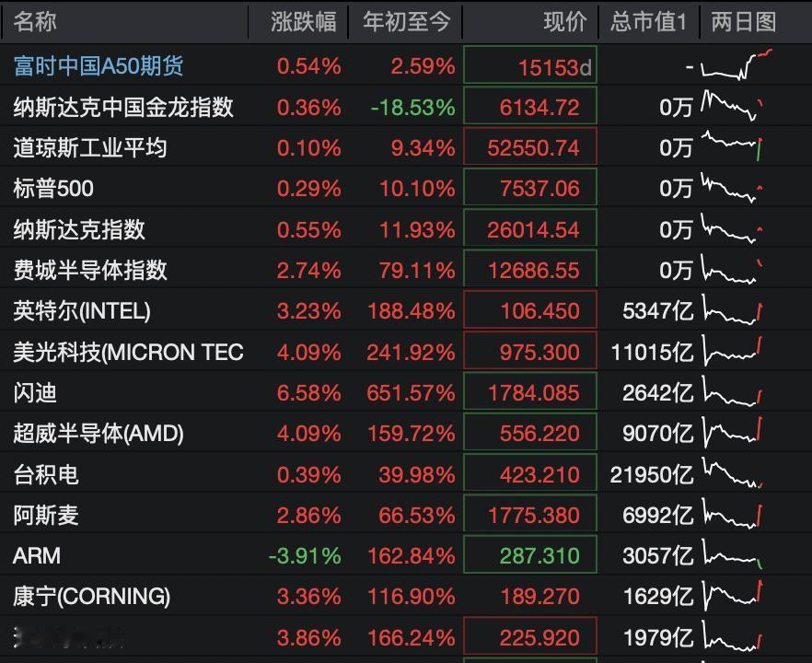This screenshot has height=663, width=812.
Task: Click the 总市值1 column header
Action: click(x=648, y=22)
